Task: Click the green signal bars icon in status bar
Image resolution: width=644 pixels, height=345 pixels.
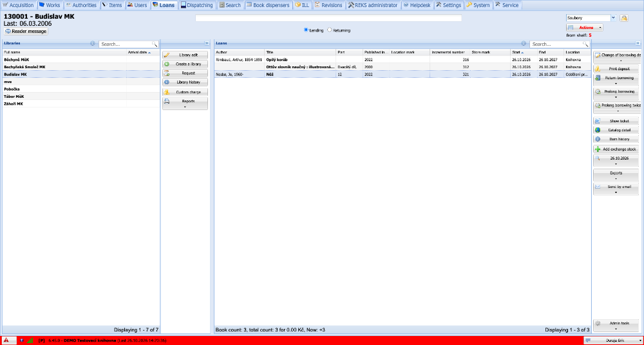Action: point(30,340)
